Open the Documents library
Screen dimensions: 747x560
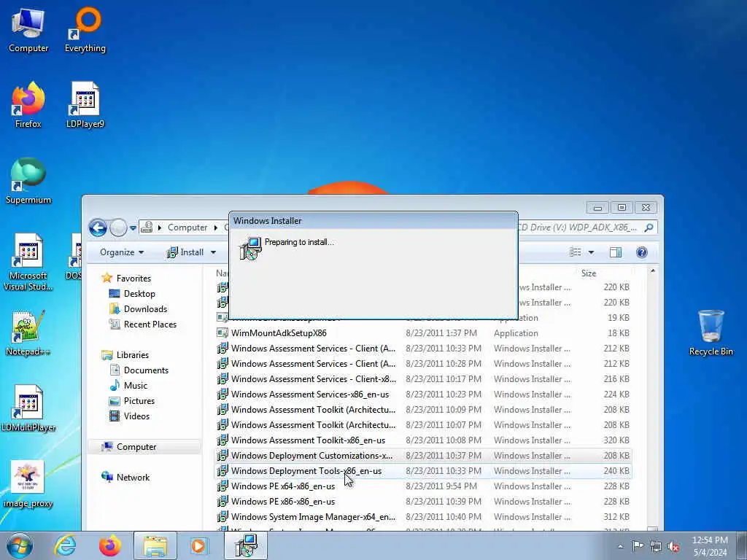coord(146,370)
